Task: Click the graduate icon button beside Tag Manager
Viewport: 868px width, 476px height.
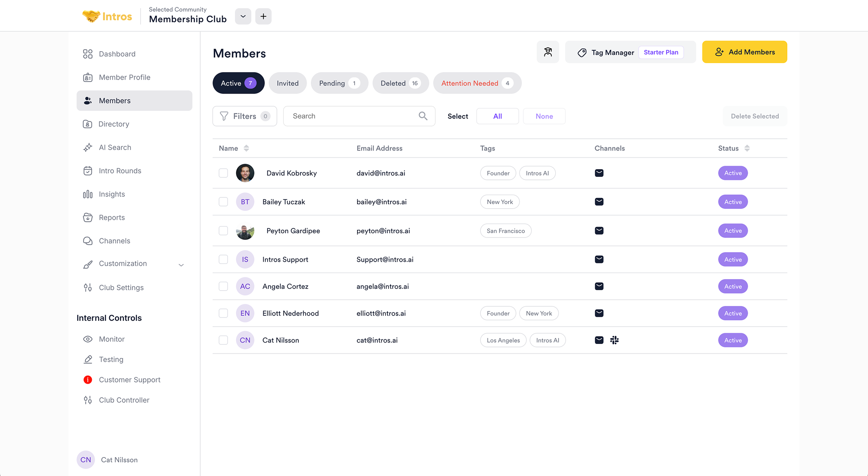Action: 547,52
